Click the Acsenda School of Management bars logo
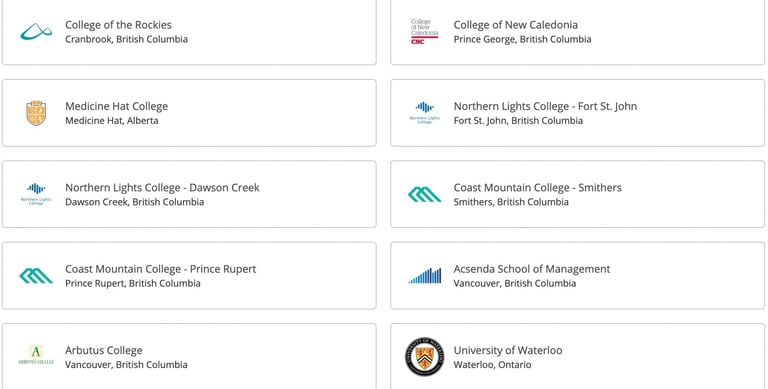The width and height of the screenshot is (768, 389). pos(425,276)
